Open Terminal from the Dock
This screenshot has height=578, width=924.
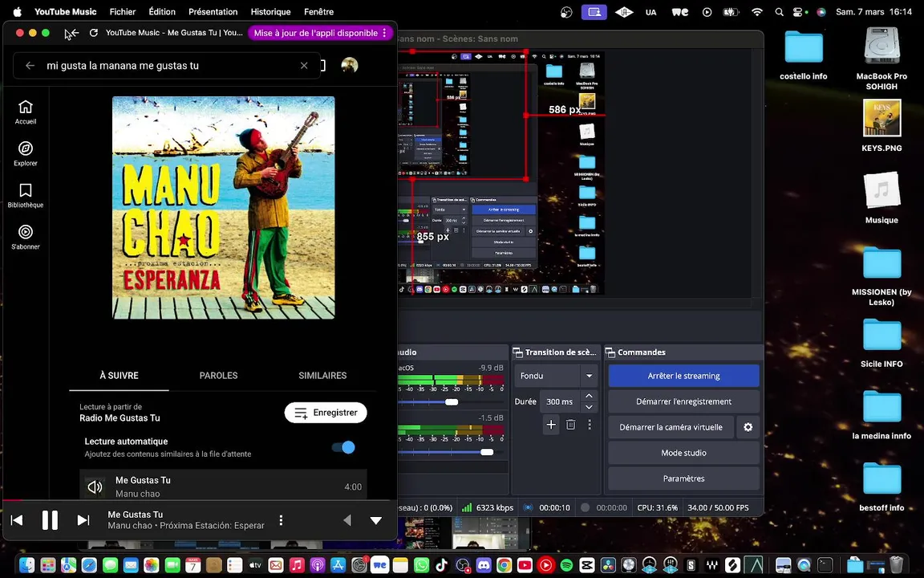pyautogui.click(x=825, y=565)
